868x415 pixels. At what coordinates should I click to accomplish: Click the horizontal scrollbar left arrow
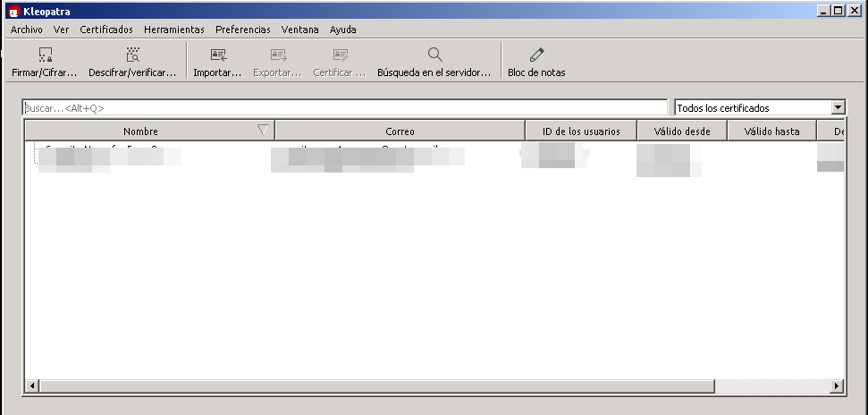pyautogui.click(x=32, y=385)
